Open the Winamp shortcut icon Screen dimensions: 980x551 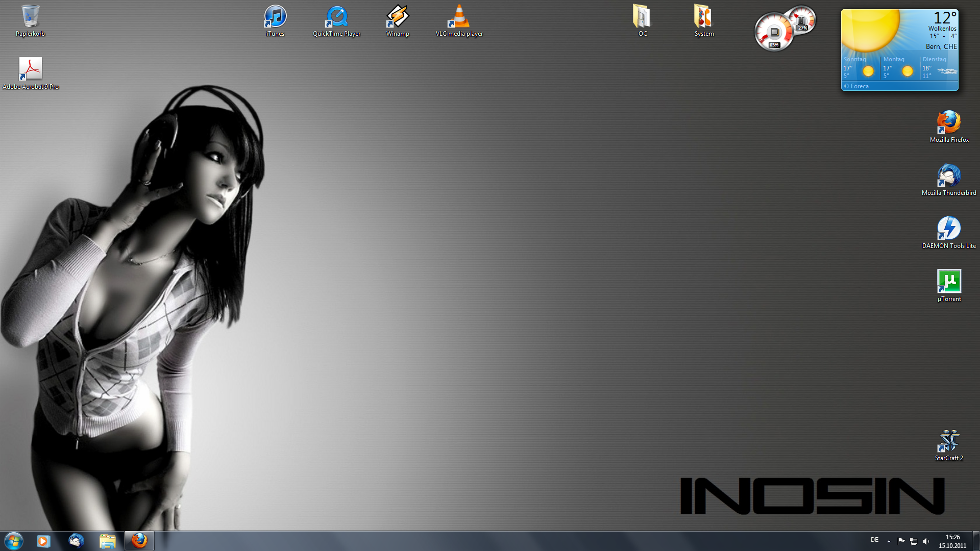click(398, 17)
